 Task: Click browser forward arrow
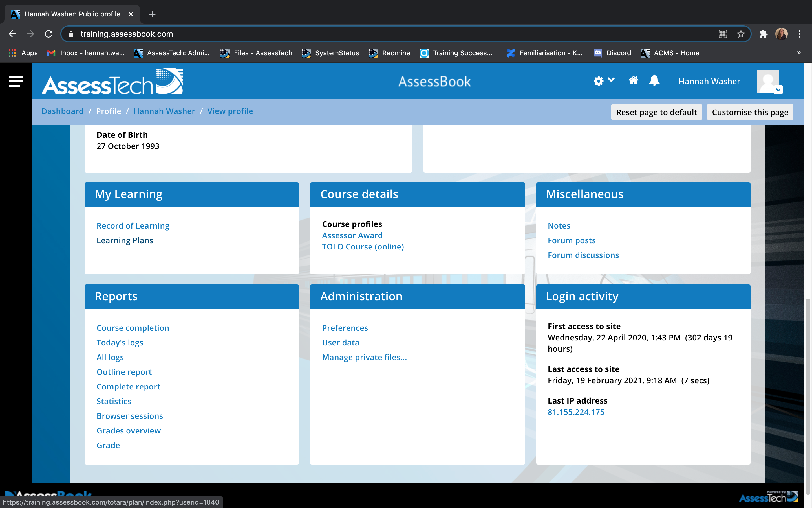[30, 34]
